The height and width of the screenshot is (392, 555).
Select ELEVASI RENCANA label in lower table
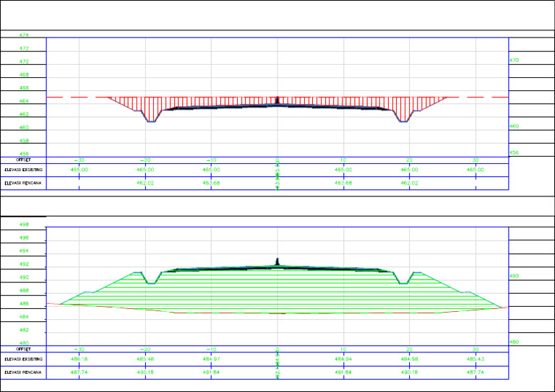(22, 373)
